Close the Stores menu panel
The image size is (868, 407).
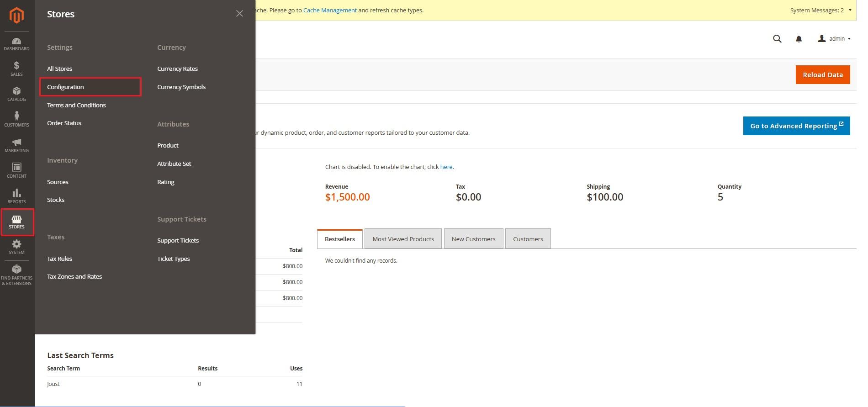point(239,14)
